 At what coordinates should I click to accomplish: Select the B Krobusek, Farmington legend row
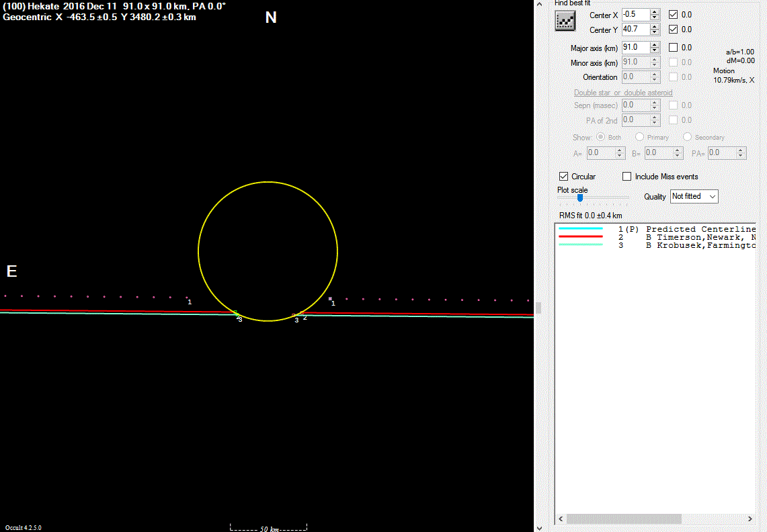pyautogui.click(x=655, y=245)
